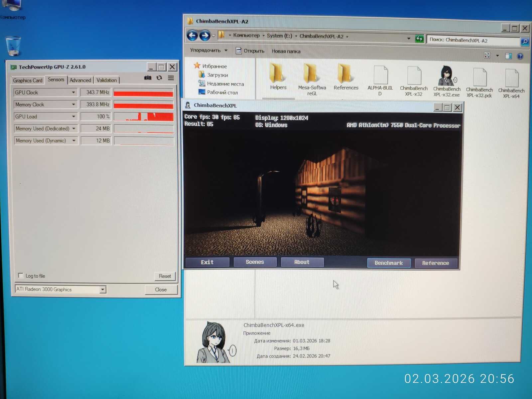Image resolution: width=532 pixels, height=399 pixels.
Task: Open the view options dropdown arrow
Action: coord(497,56)
